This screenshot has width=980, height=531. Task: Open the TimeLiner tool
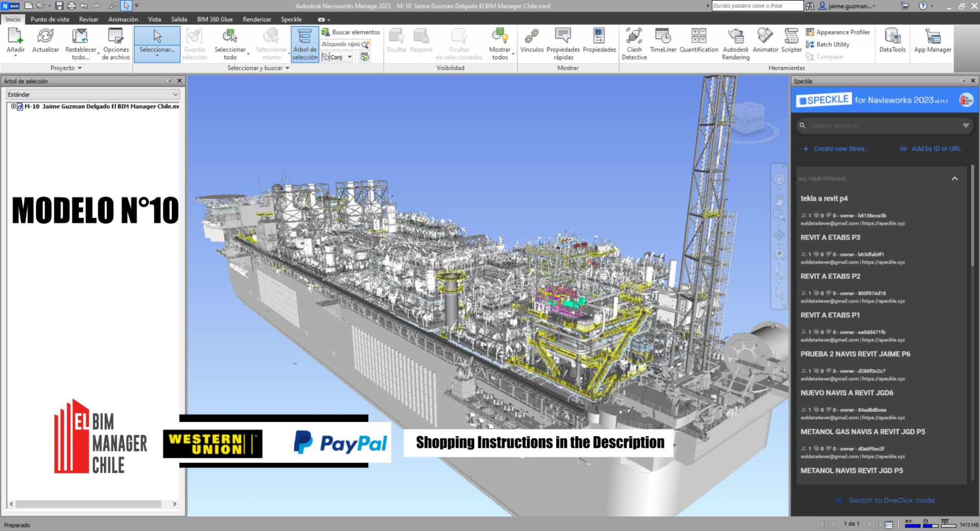pos(663,43)
